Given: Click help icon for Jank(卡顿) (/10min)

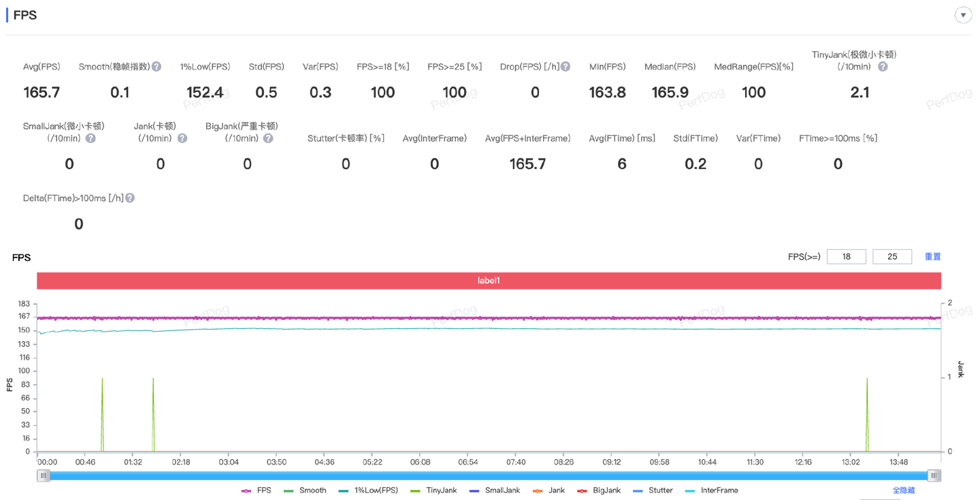Looking at the screenshot, I should coord(182,138).
